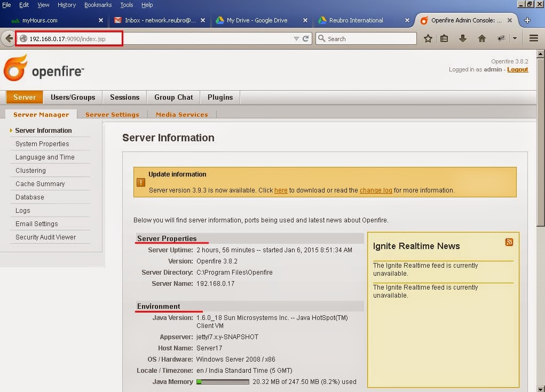The image size is (545, 392).
Task: Go to Firefox home page icon
Action: point(481,38)
